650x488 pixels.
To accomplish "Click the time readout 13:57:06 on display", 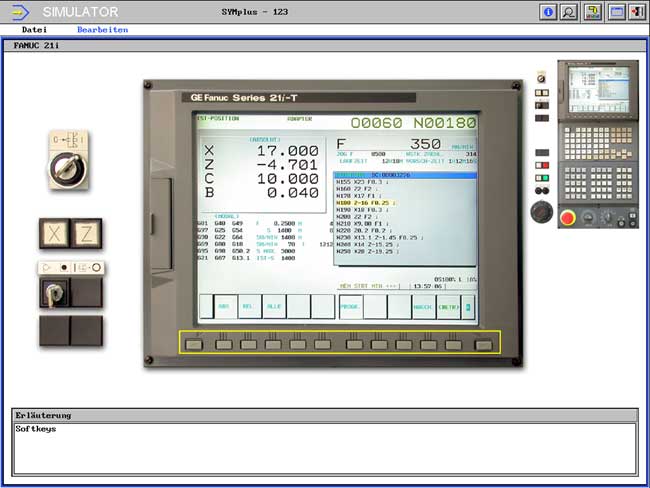I will coord(427,286).
